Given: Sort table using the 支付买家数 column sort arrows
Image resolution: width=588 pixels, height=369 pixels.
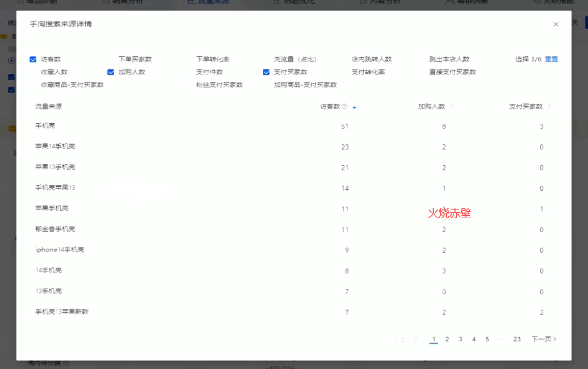Looking at the screenshot, I should pos(549,107).
